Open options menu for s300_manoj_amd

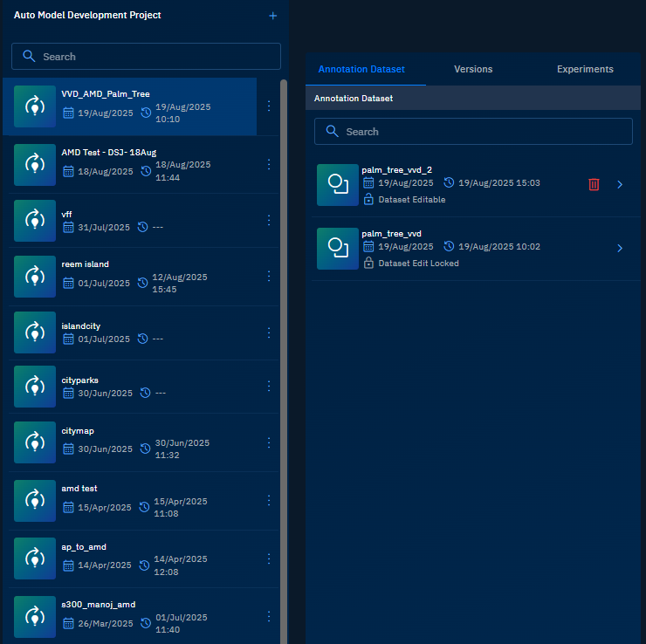269,616
